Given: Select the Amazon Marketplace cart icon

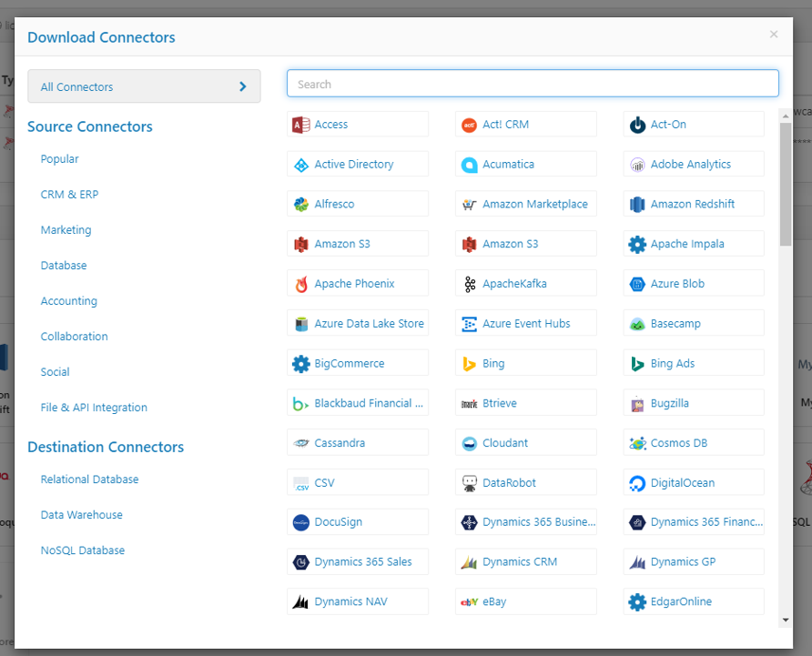Looking at the screenshot, I should point(470,205).
